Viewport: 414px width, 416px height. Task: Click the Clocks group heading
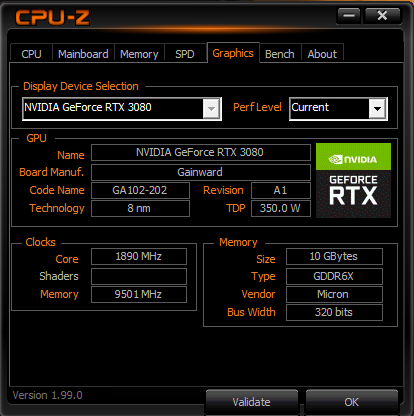(x=40, y=242)
